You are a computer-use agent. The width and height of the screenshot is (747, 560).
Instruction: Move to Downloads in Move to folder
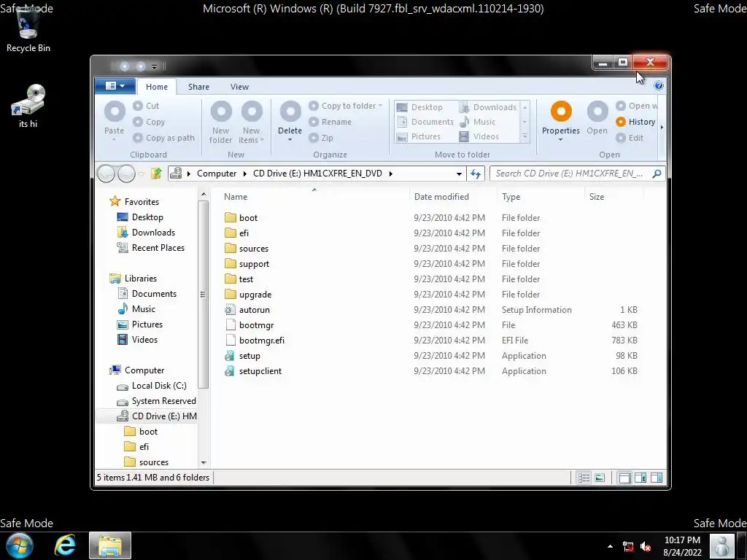point(487,107)
